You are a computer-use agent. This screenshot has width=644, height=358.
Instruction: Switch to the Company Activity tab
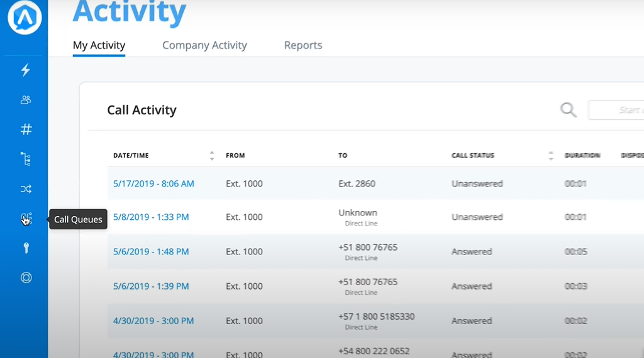pyautogui.click(x=204, y=45)
